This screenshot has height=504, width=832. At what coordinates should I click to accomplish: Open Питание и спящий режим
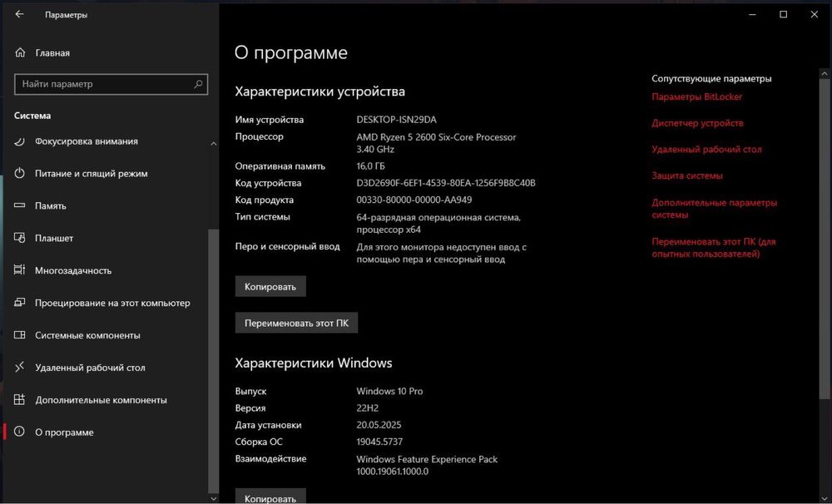[x=92, y=174]
